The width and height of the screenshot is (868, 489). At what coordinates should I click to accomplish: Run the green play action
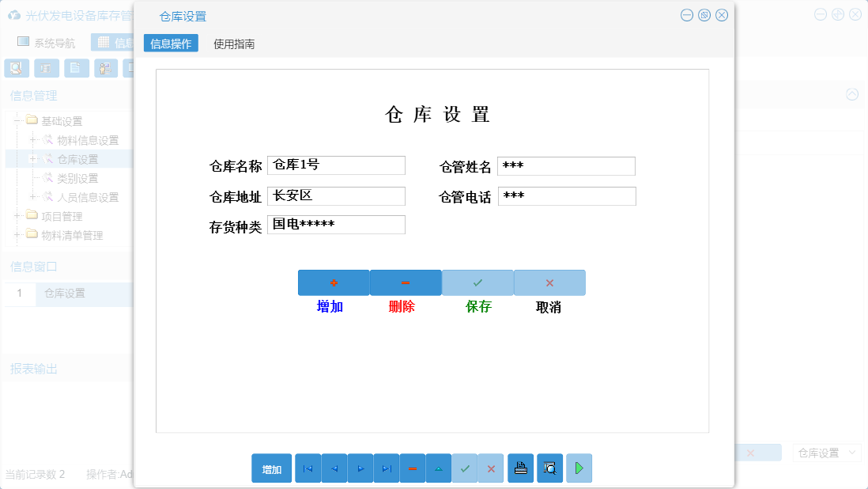click(x=579, y=468)
